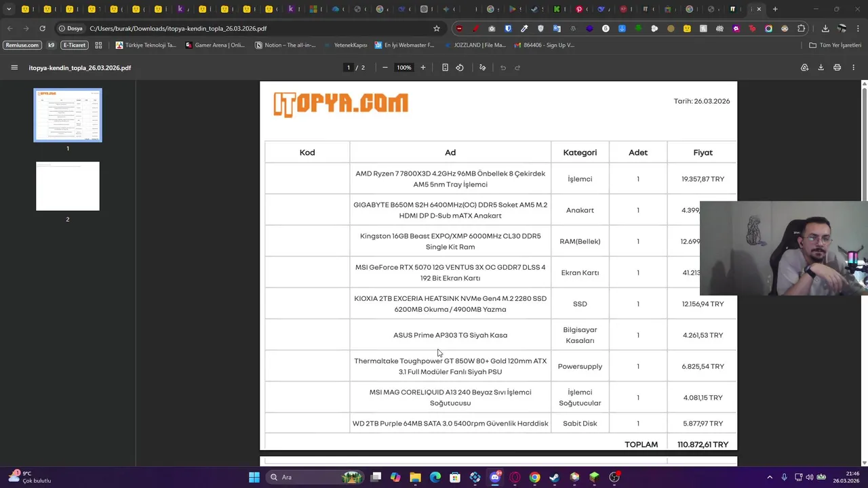The image size is (868, 488).
Task: Expand Tüm Yer İşaretleri folder
Action: click(835, 45)
